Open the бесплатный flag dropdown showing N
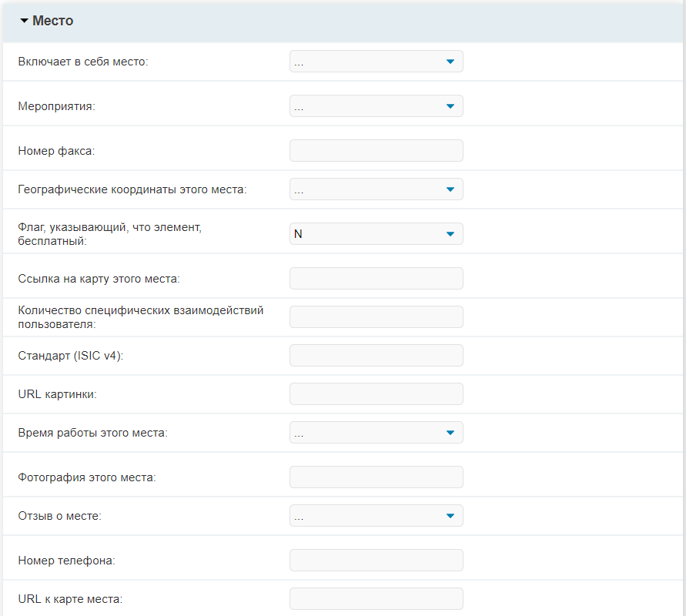The height and width of the screenshot is (616, 686). point(376,233)
